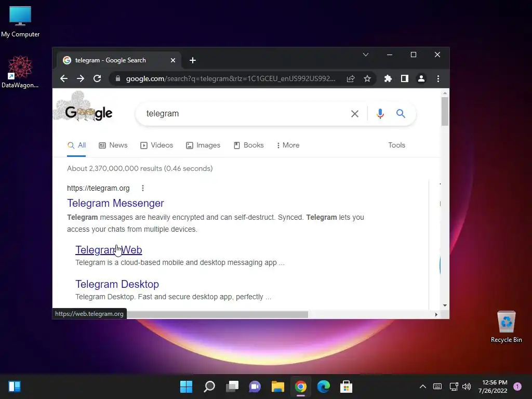Click the page scroll down arrow
Image resolution: width=532 pixels, height=399 pixels.
[445, 305]
